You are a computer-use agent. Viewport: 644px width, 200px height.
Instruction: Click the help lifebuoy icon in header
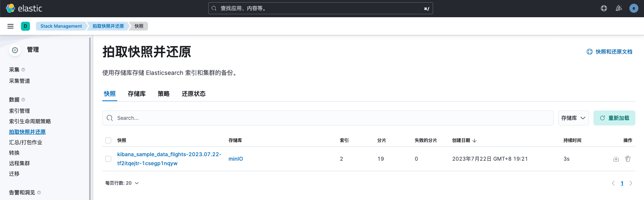point(604,8)
